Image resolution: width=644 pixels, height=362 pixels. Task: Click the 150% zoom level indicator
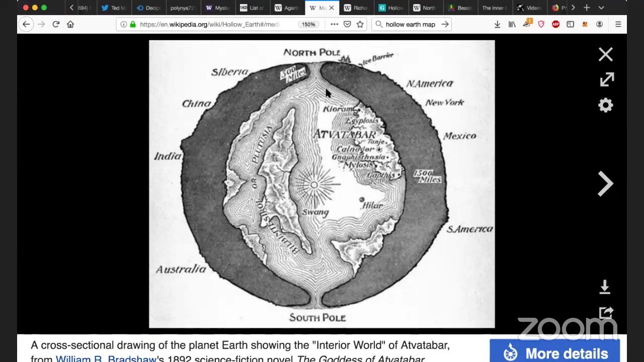tap(308, 24)
